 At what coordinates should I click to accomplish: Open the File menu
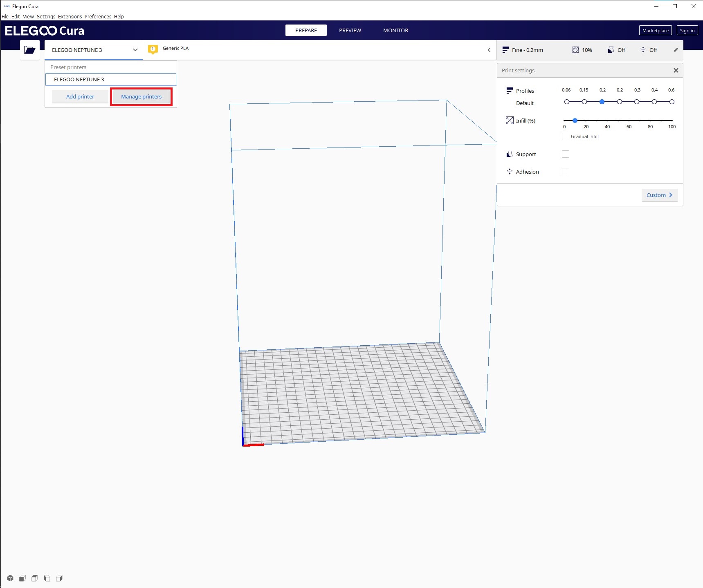point(5,17)
